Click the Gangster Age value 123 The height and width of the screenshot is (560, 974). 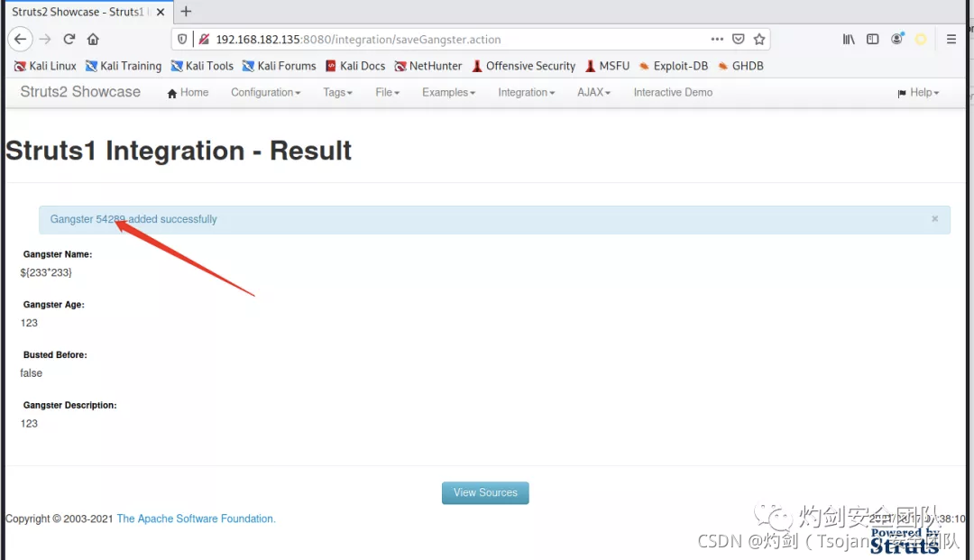(x=29, y=323)
